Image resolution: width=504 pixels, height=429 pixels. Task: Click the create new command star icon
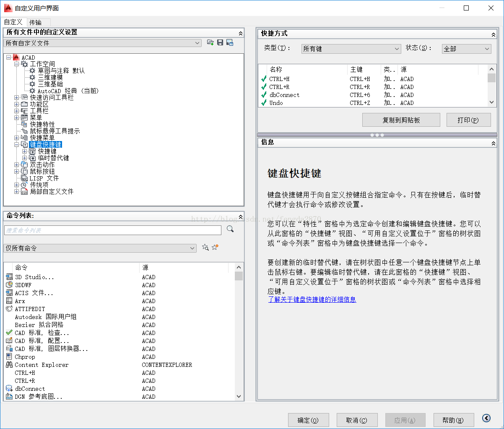pyautogui.click(x=215, y=248)
